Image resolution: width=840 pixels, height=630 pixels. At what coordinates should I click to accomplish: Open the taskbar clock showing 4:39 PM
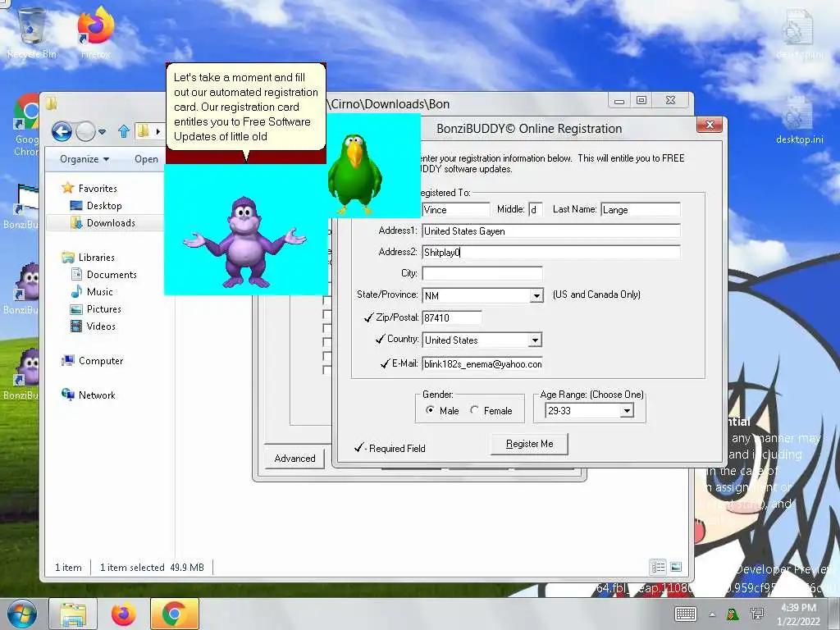click(x=798, y=614)
